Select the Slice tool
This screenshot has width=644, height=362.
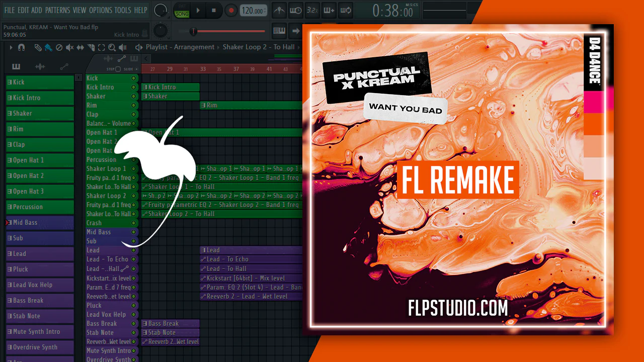point(91,47)
